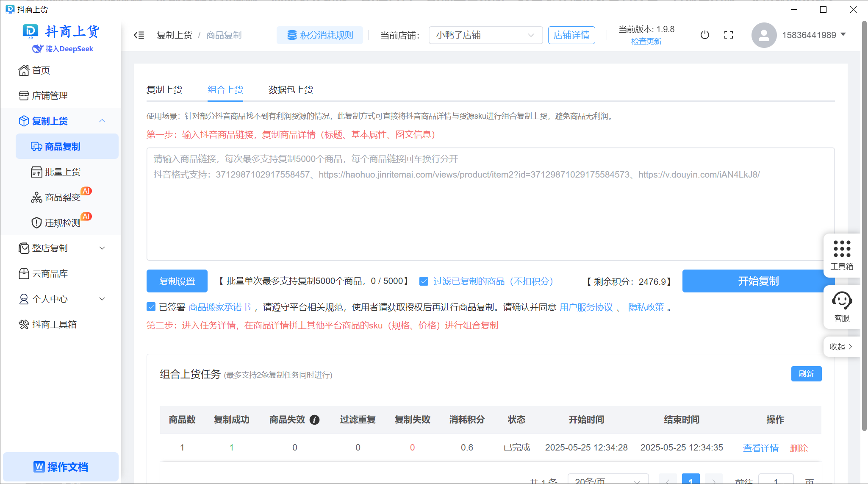Uncheck the 已签署 商品搬家承诺书 agreement

tap(151, 306)
